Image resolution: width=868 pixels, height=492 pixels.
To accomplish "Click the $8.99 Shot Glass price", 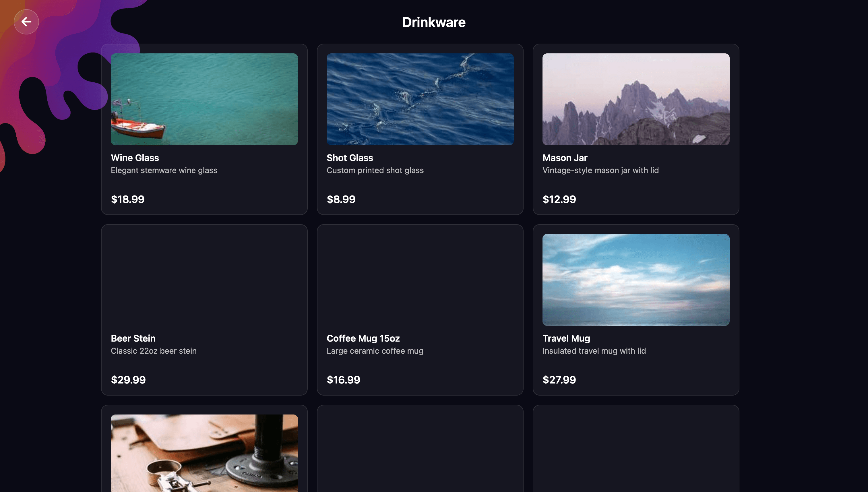I will [341, 199].
